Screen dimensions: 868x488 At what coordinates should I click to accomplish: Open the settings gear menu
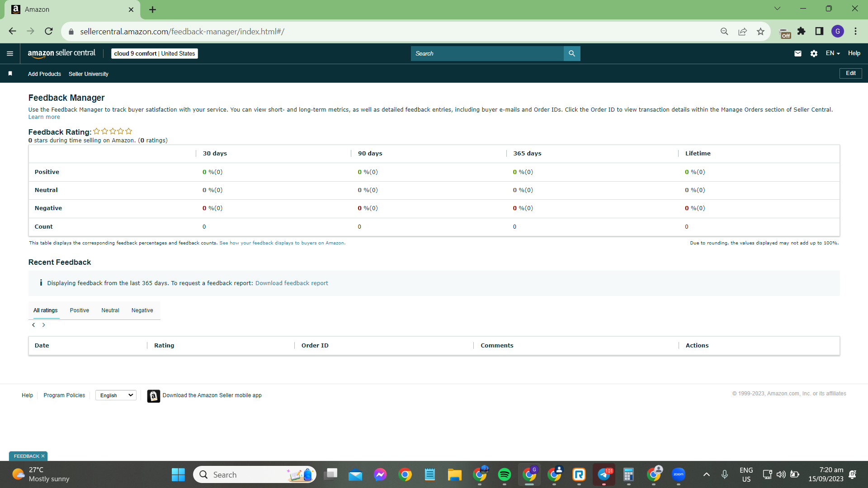pos(814,53)
